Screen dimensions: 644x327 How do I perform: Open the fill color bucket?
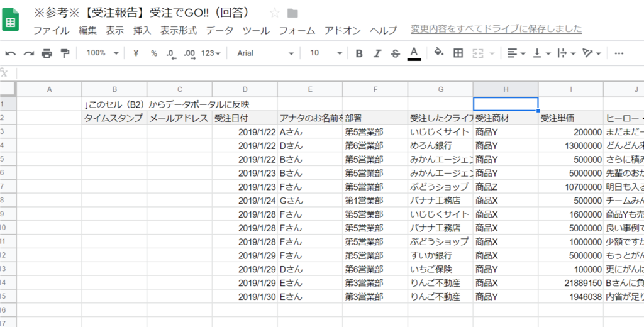(x=439, y=53)
